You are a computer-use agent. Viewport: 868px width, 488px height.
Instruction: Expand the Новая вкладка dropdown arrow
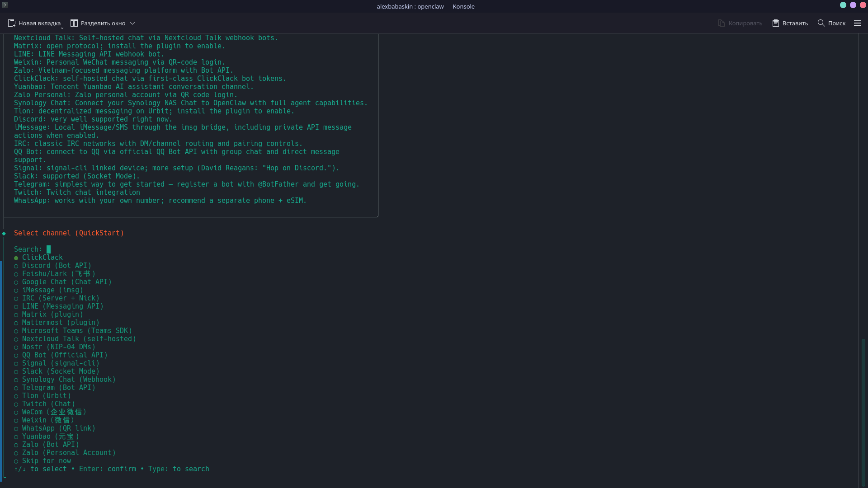click(62, 28)
